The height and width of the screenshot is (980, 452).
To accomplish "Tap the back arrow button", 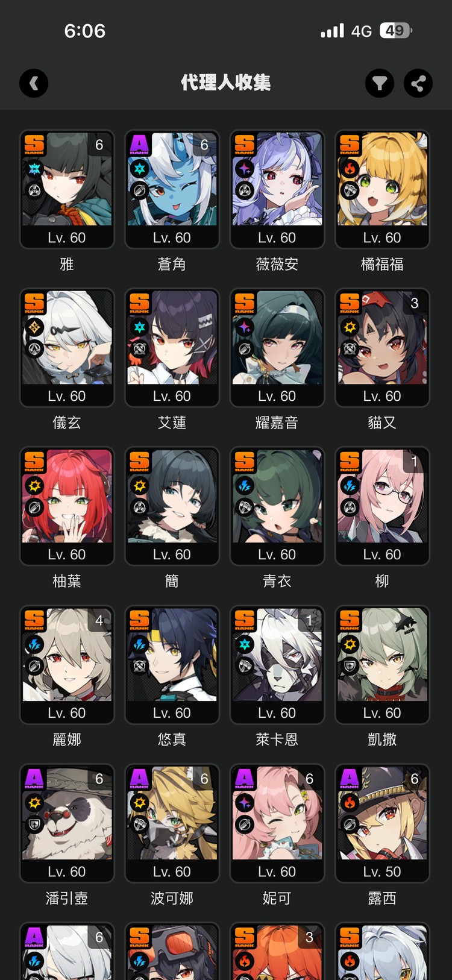I will [x=34, y=83].
